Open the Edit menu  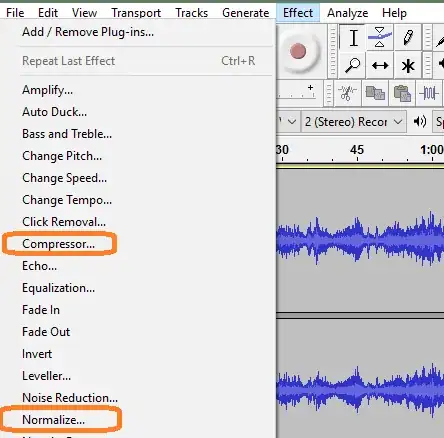tap(48, 13)
